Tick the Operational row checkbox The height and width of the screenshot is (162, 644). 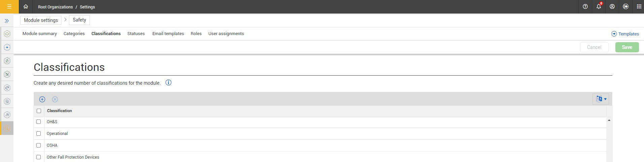(x=39, y=134)
